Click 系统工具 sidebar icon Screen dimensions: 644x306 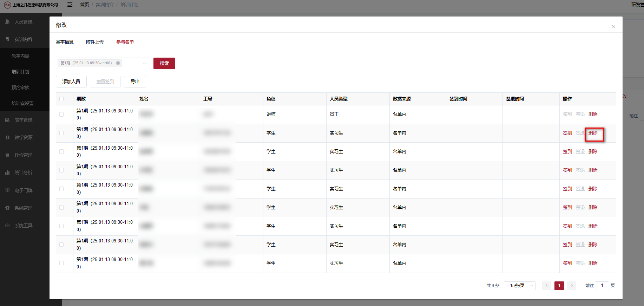(x=7, y=226)
